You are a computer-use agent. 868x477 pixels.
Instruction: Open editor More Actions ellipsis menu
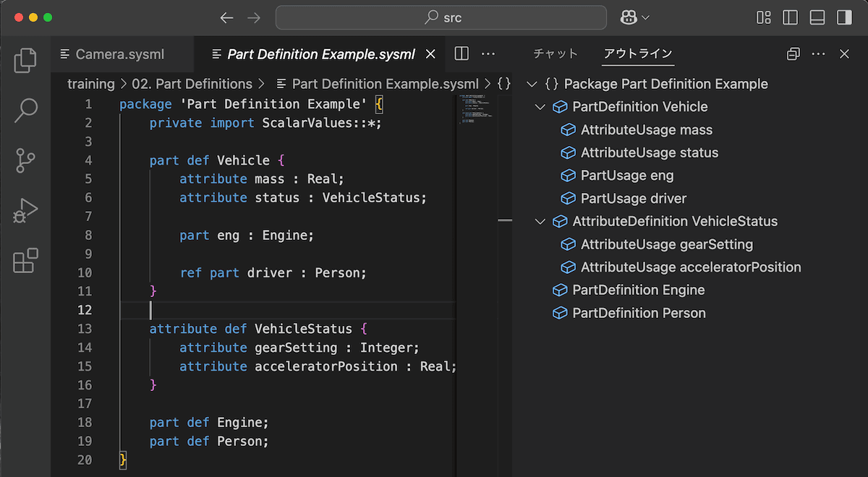(x=488, y=53)
